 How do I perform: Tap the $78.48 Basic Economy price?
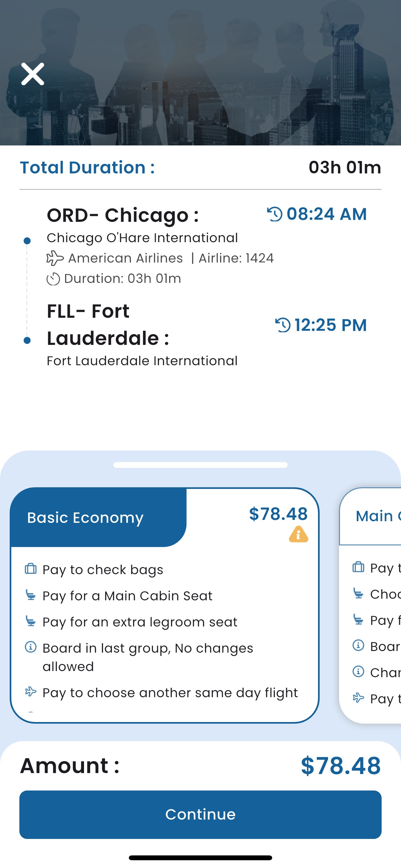tap(278, 514)
